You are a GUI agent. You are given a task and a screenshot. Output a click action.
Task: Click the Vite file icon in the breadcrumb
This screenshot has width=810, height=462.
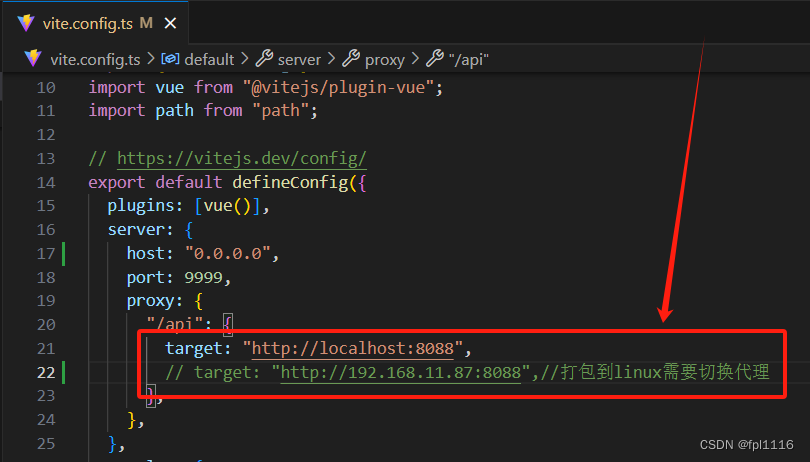click(x=33, y=58)
